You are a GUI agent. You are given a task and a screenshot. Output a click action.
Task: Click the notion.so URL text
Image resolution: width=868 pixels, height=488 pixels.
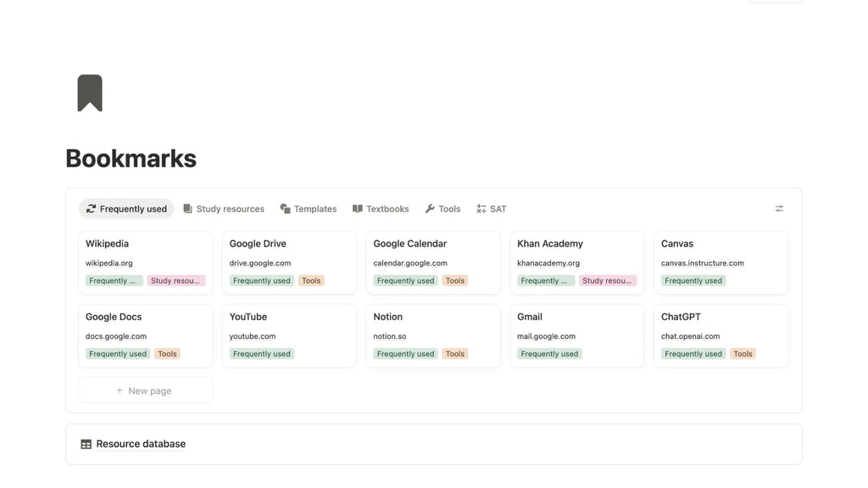tap(390, 335)
